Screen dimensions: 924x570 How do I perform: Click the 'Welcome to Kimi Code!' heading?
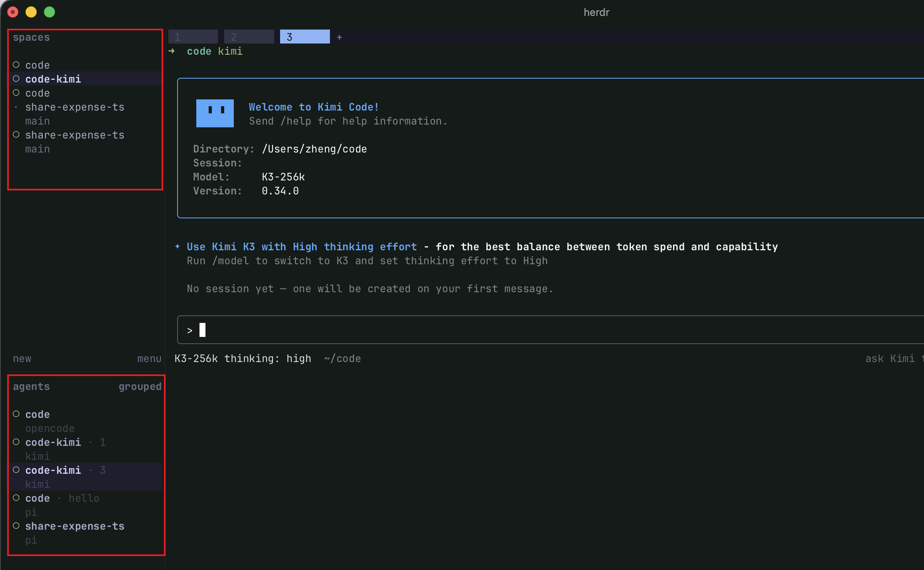click(x=314, y=107)
